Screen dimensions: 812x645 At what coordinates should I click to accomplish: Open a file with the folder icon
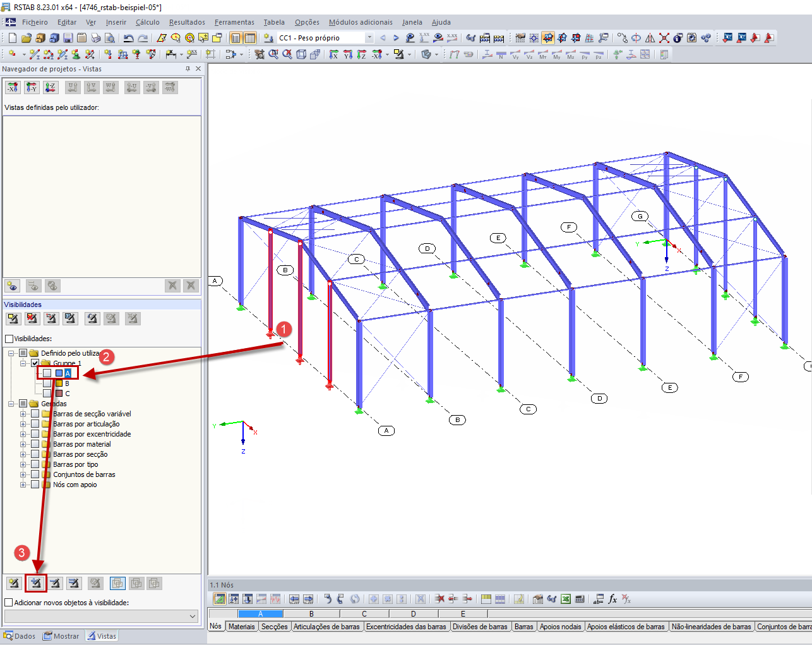[26, 38]
